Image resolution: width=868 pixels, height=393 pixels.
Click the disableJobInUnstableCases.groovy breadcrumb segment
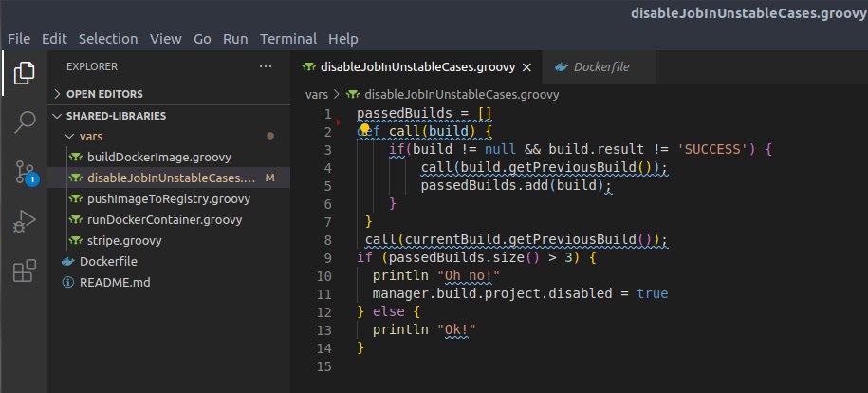462,95
